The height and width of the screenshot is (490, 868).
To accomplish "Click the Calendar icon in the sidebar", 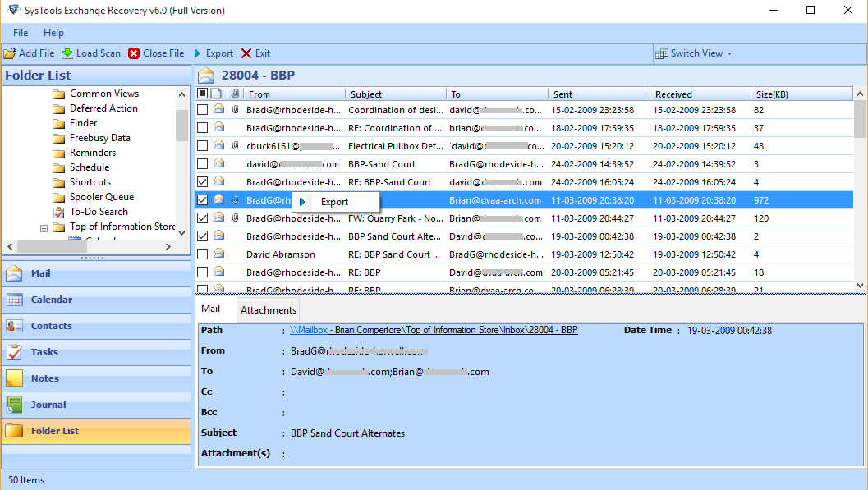I will pyautogui.click(x=15, y=300).
